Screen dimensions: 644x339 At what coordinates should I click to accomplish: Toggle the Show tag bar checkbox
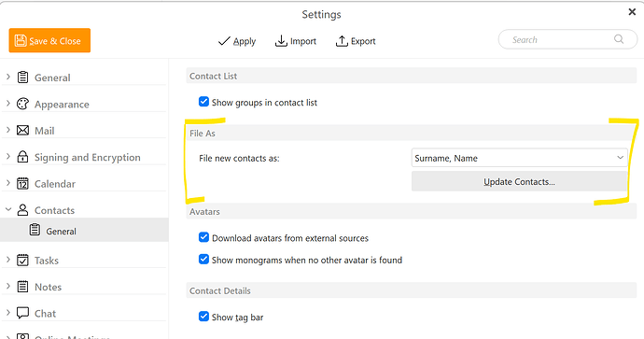203,317
